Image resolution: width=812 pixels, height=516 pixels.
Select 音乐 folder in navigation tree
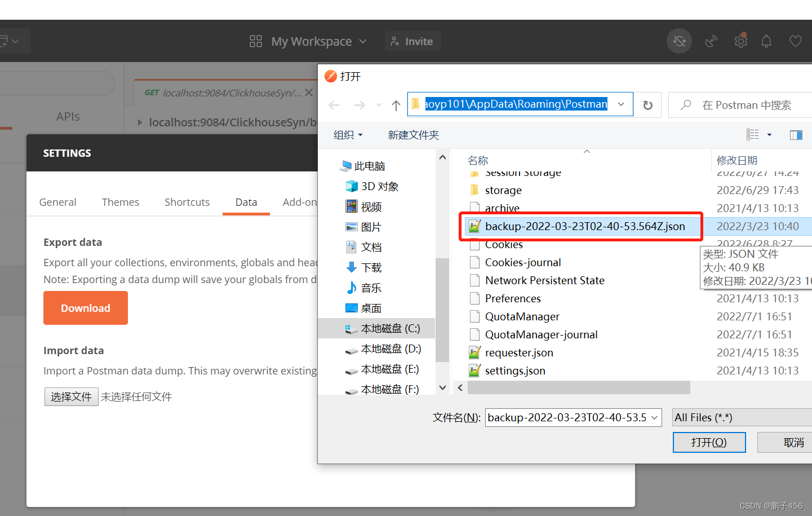point(363,288)
